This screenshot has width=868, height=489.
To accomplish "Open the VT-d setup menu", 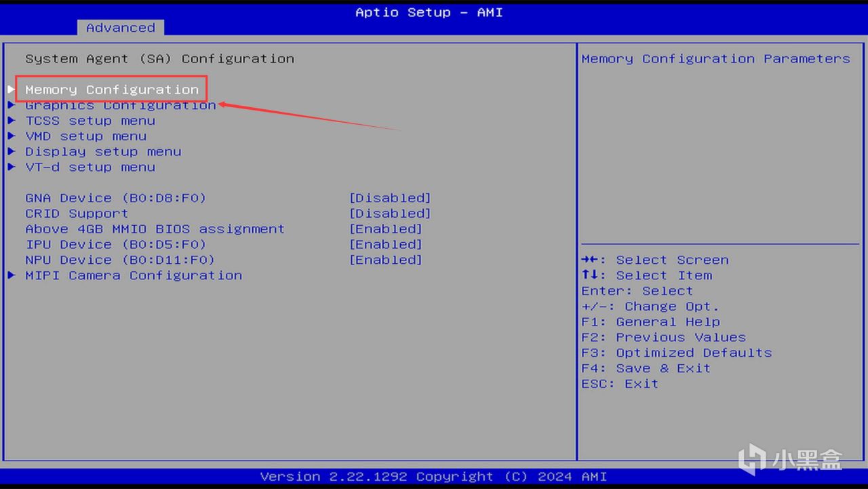I will tap(90, 168).
